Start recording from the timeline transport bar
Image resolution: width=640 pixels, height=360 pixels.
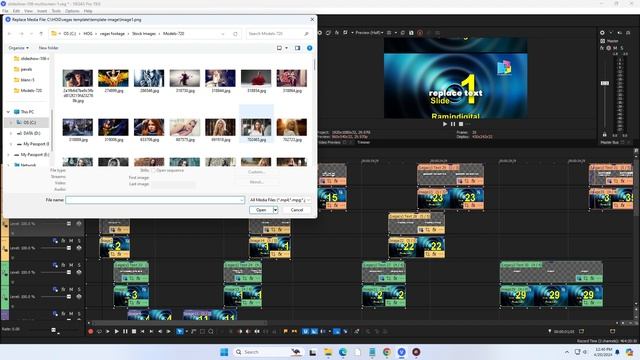pyautogui.click(x=91, y=331)
